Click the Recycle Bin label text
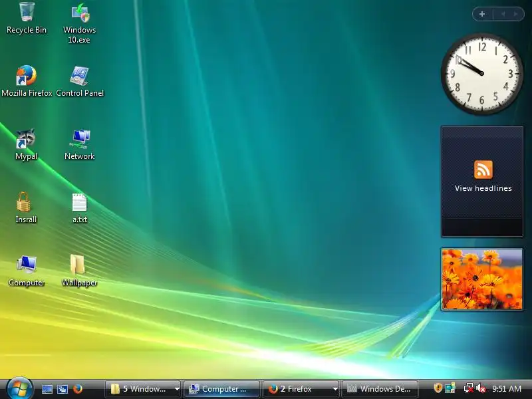The width and height of the screenshot is (532, 399). click(27, 30)
